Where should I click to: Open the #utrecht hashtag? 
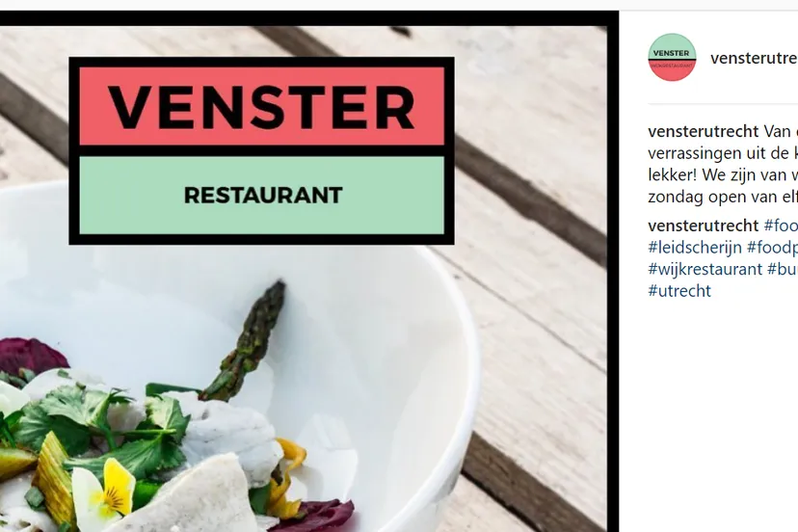[679, 290]
